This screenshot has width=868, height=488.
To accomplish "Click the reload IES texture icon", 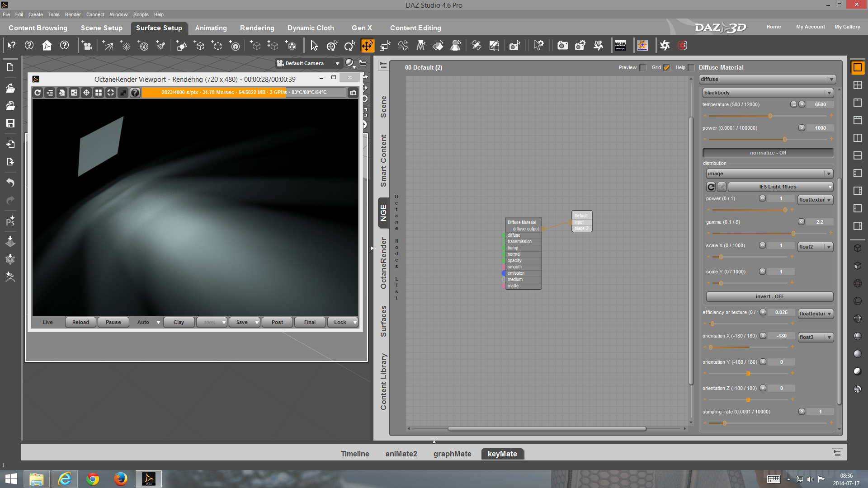I will pyautogui.click(x=711, y=187).
